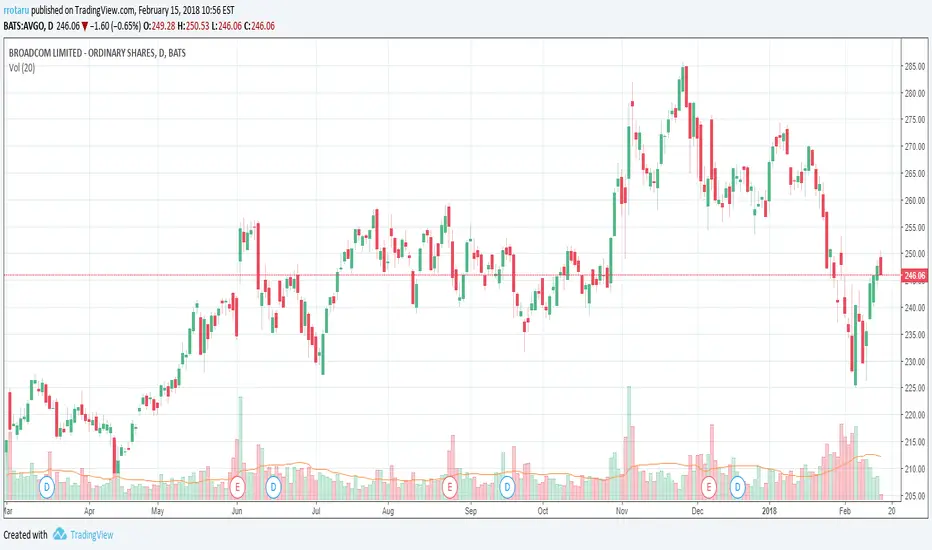This screenshot has height=550, width=932.
Task: Click the late August earnings E marker
Action: [x=449, y=488]
